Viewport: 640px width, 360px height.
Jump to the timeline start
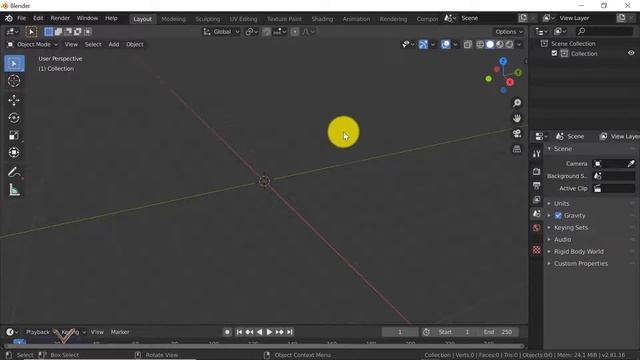[239, 332]
